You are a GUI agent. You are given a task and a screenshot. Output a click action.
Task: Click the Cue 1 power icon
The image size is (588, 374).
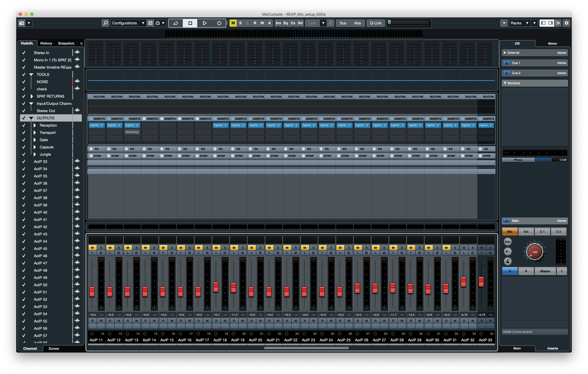506,63
